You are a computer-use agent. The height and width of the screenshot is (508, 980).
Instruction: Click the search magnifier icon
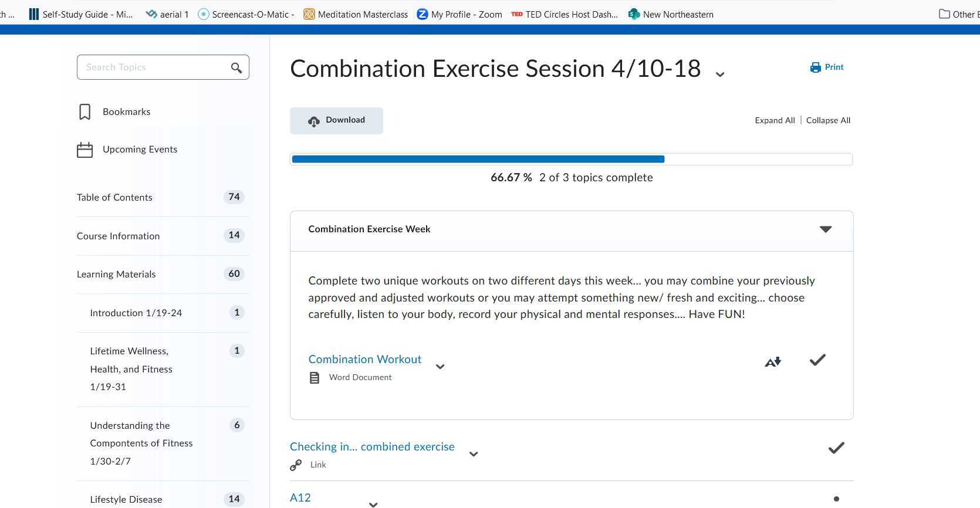236,68
